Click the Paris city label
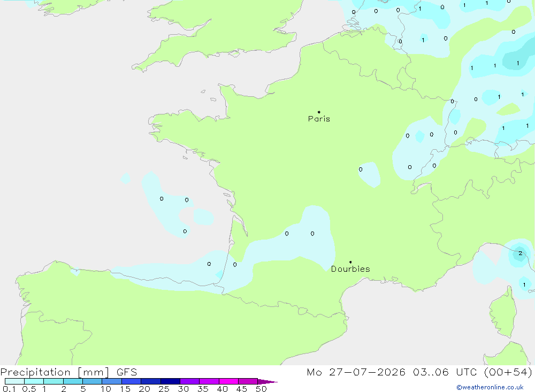Image resolution: width=535 pixels, height=392 pixels. point(319,119)
